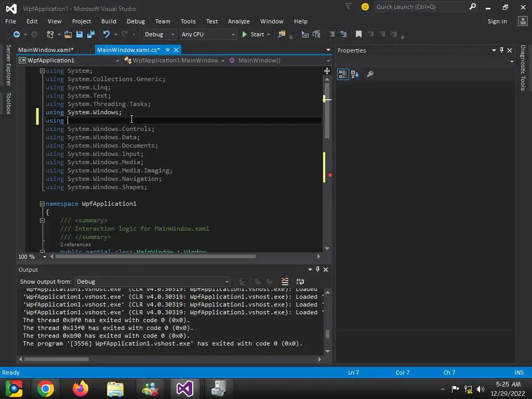Open Chrome from the taskbar
The height and width of the screenshot is (399, 532).
pyautogui.click(x=46, y=389)
